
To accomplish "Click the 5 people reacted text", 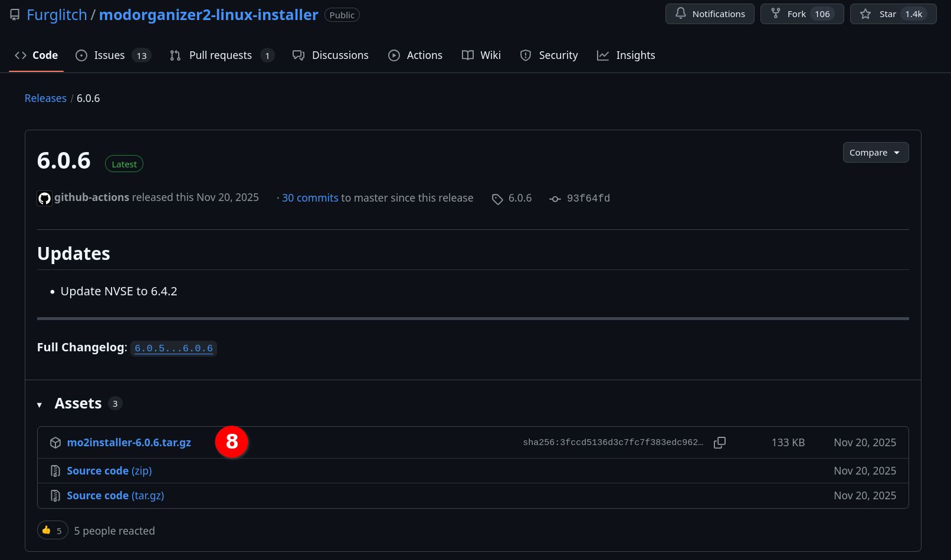I will 114,531.
